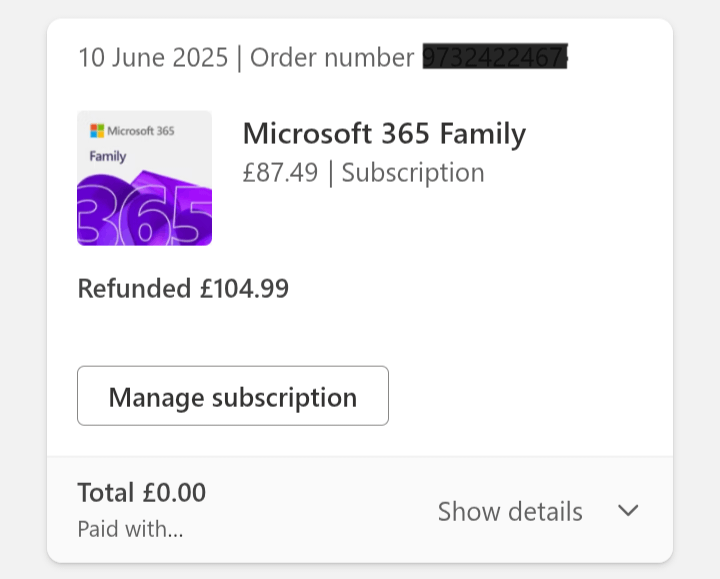Click the Subscription type label
The height and width of the screenshot is (579, 720).
(413, 173)
